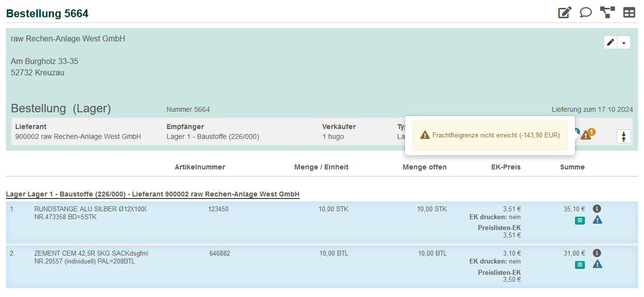Click the edit order icon in header
644x297 pixels.
tap(565, 13)
